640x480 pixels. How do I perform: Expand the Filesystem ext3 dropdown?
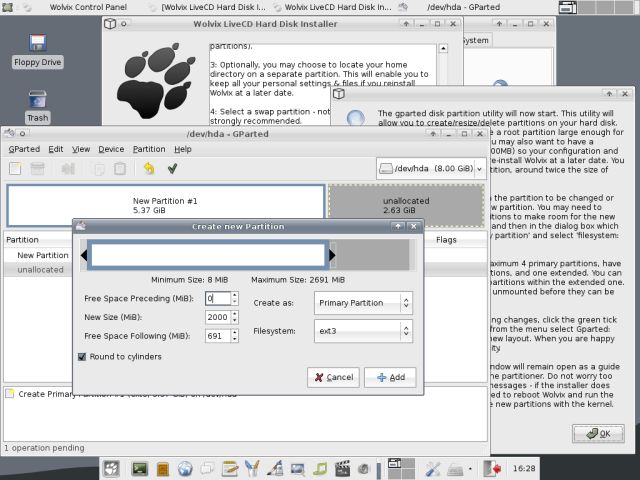[x=362, y=329]
